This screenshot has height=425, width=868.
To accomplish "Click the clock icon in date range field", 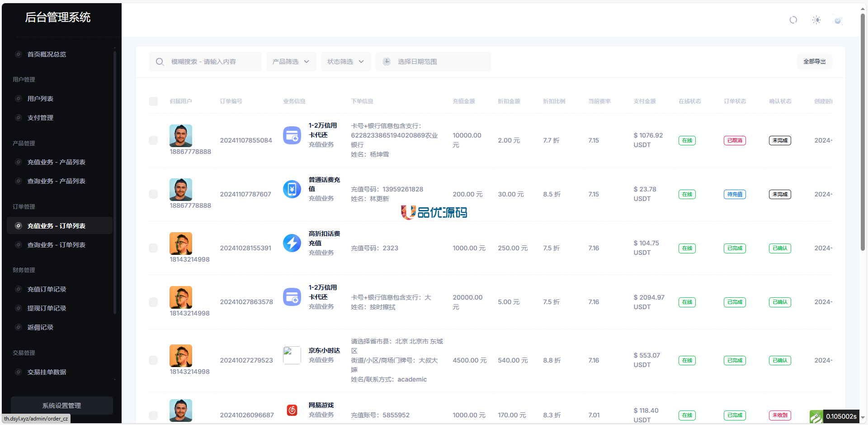I will pyautogui.click(x=387, y=62).
